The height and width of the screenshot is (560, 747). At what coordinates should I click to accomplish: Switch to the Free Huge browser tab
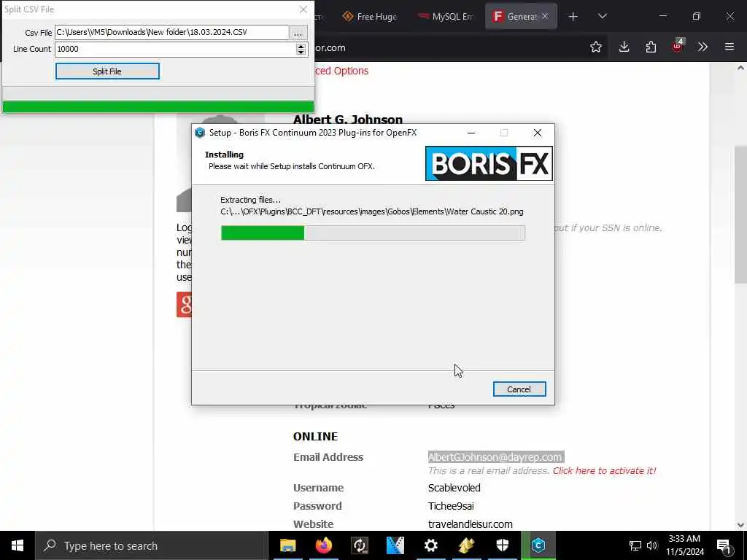[x=370, y=17]
